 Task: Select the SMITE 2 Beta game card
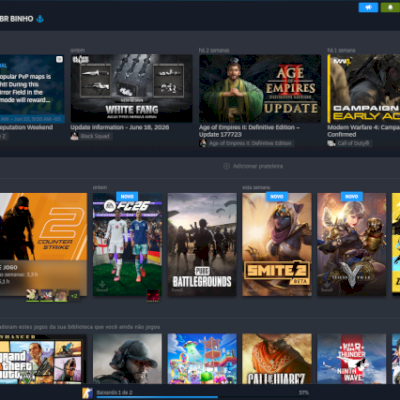(x=277, y=244)
